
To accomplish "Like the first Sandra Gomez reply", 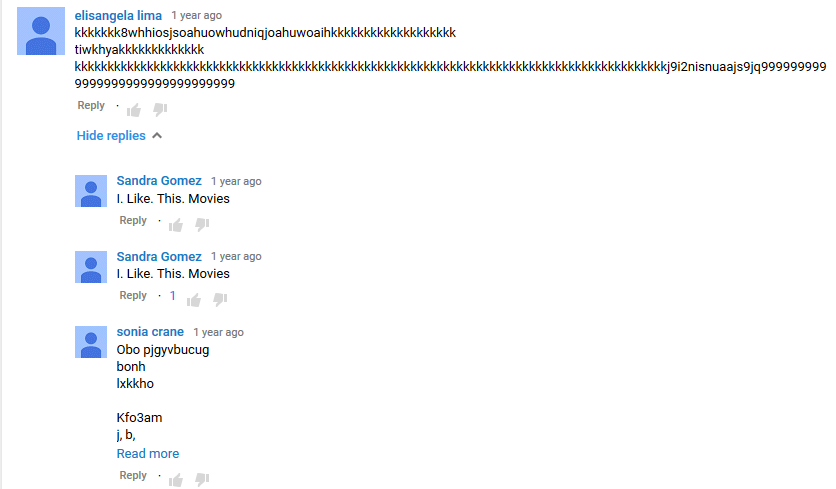I will 176,225.
